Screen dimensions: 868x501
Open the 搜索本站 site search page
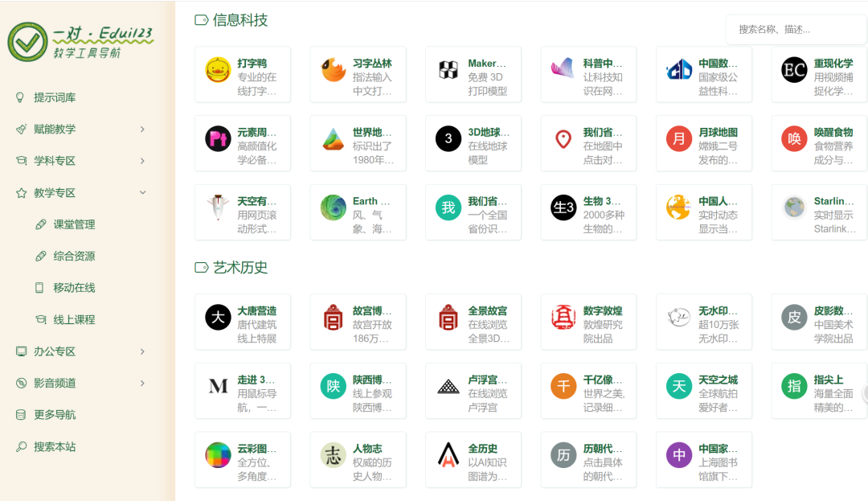click(x=48, y=446)
